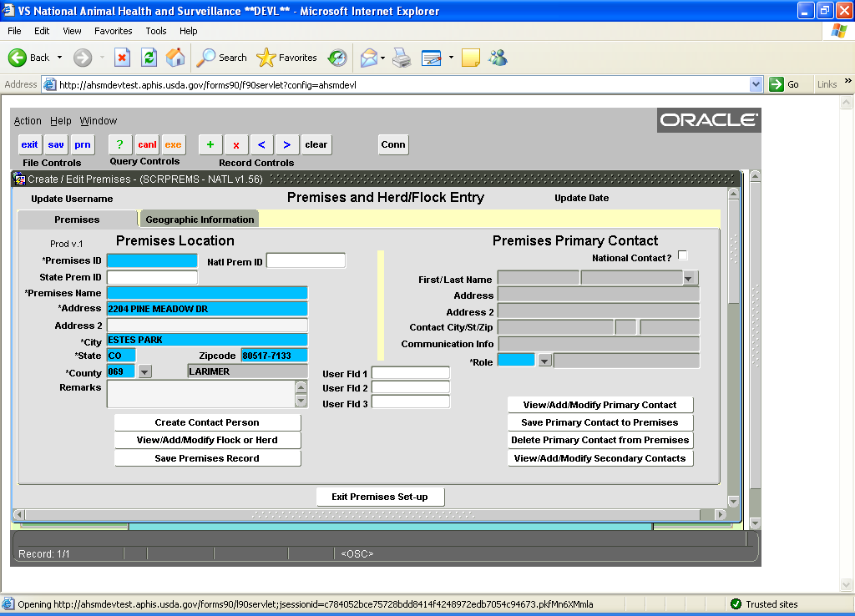Go to next record arrow icon

pos(287,144)
